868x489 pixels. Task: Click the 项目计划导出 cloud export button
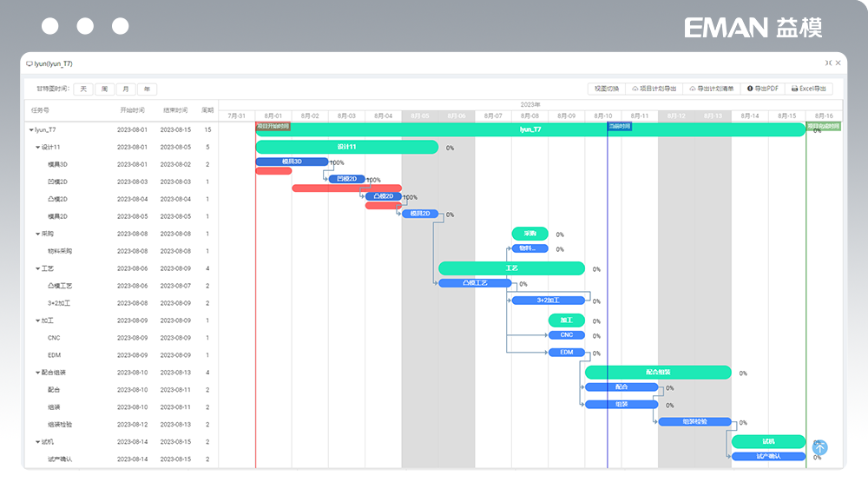[x=654, y=89]
